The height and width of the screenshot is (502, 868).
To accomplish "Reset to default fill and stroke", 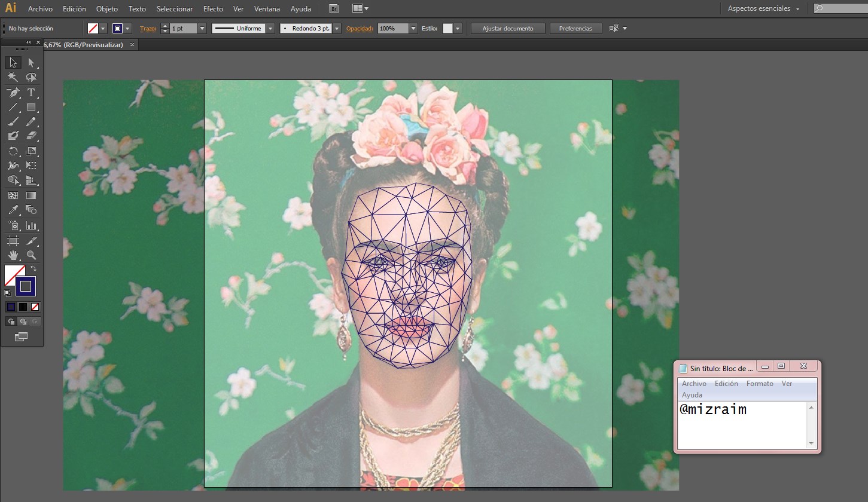I will tap(8, 293).
